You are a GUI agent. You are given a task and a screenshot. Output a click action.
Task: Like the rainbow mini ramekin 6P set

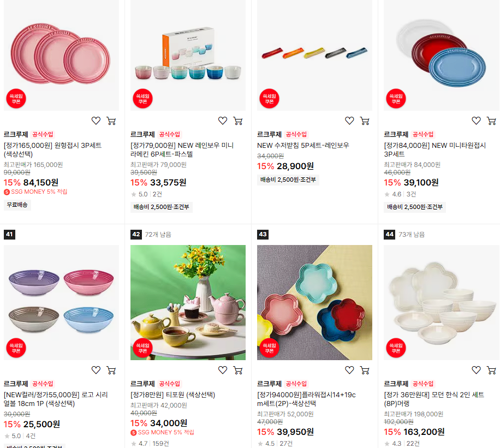coord(223,121)
